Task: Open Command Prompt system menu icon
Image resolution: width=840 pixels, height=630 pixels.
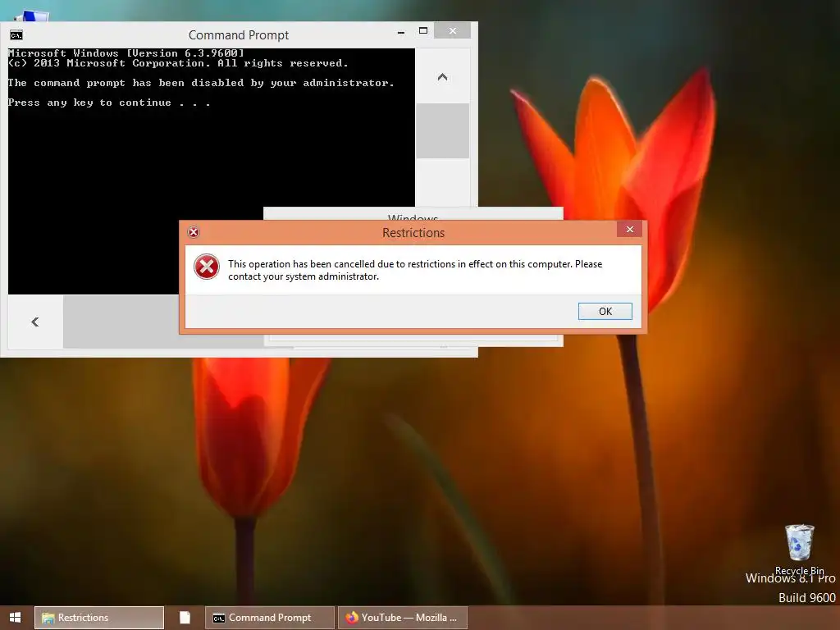Action: pos(16,35)
